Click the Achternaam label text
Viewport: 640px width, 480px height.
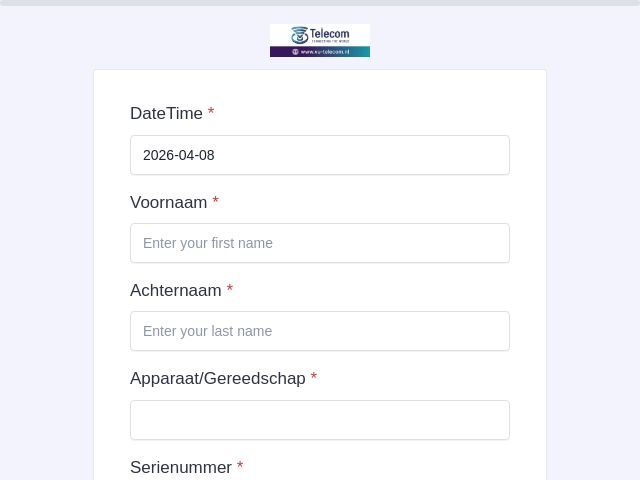coord(176,291)
